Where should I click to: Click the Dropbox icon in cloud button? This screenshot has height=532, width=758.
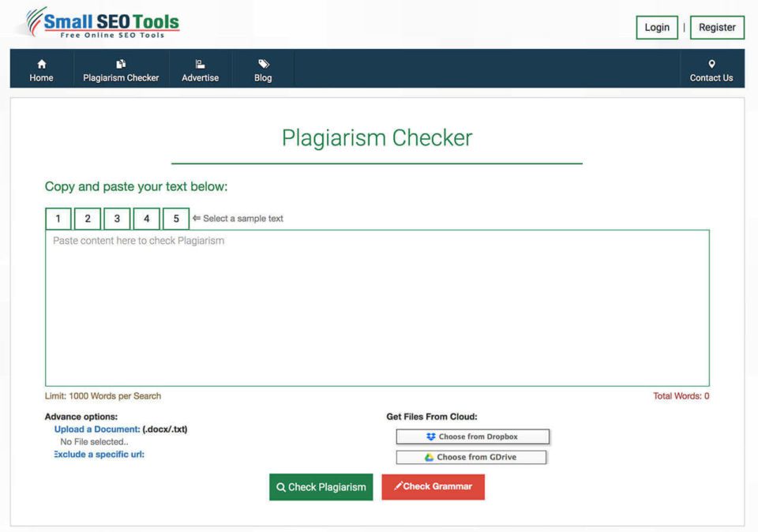click(x=430, y=436)
